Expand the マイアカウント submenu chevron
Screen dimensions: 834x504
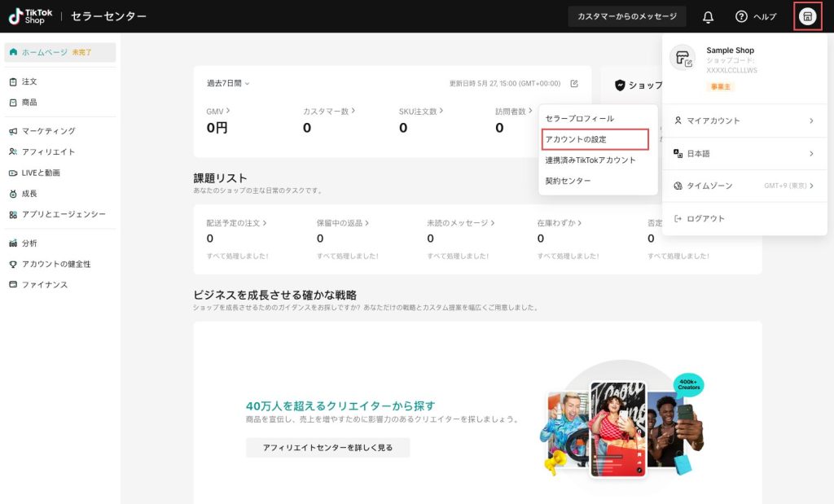(x=811, y=121)
